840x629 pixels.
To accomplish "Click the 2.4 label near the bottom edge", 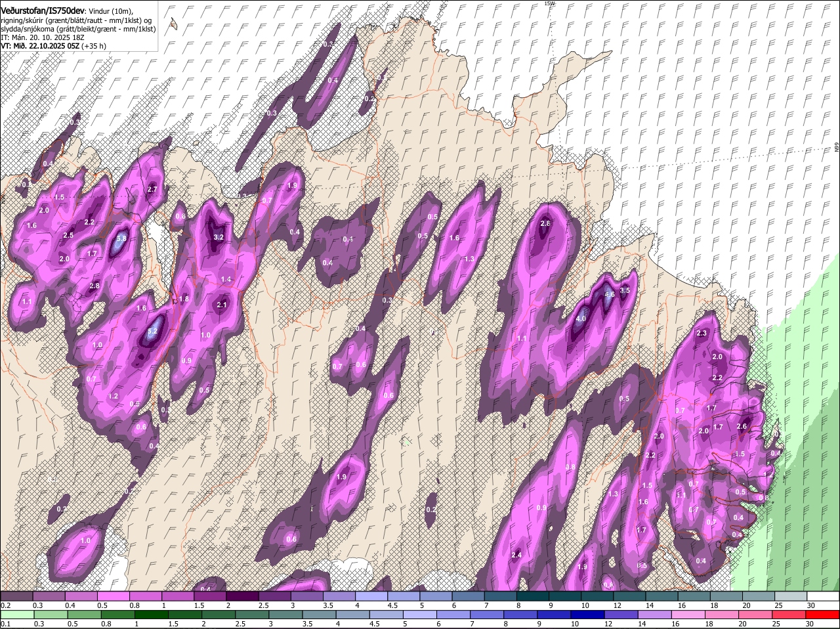I will (x=516, y=555).
